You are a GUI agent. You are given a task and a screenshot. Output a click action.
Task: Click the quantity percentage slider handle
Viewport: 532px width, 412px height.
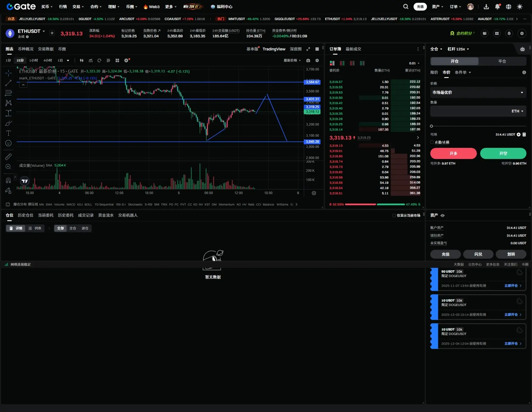(431, 126)
